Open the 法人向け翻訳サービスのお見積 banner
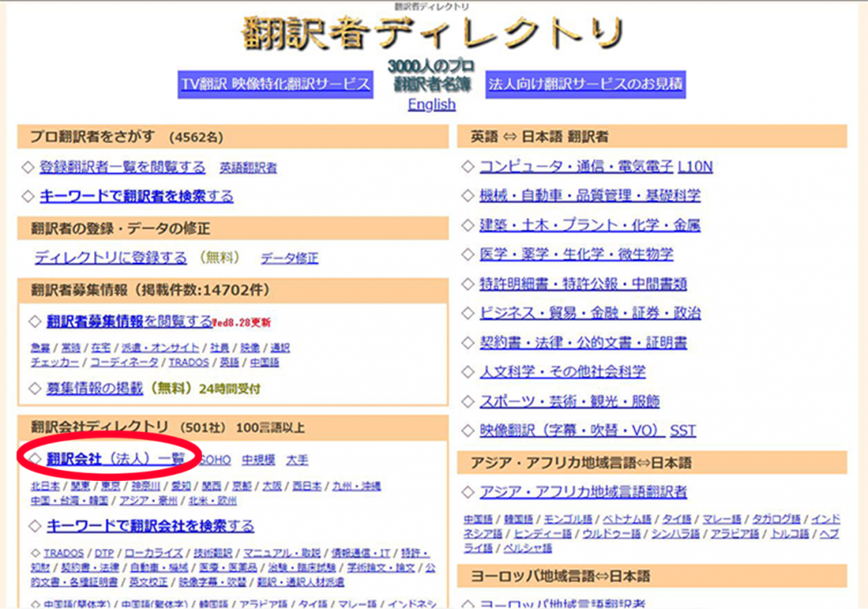868x609 pixels. pos(587,84)
